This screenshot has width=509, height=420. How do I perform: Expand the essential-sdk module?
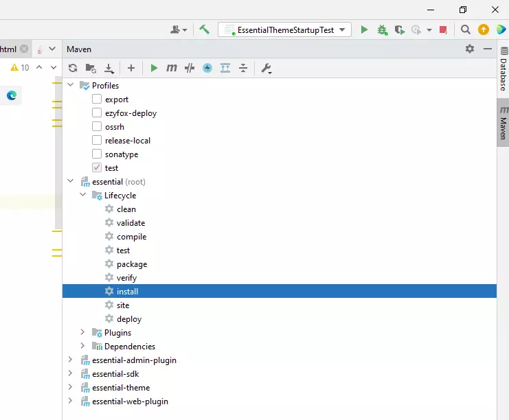[x=71, y=374]
